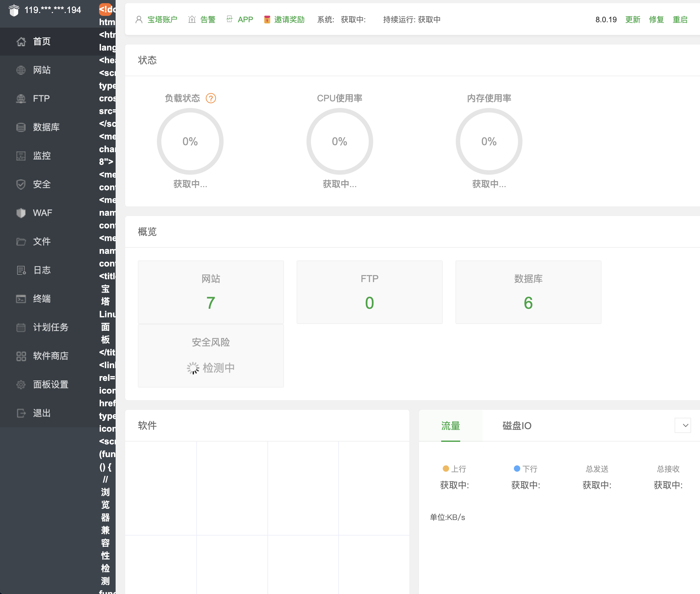Click the shield check icon beside 安全

21,184
